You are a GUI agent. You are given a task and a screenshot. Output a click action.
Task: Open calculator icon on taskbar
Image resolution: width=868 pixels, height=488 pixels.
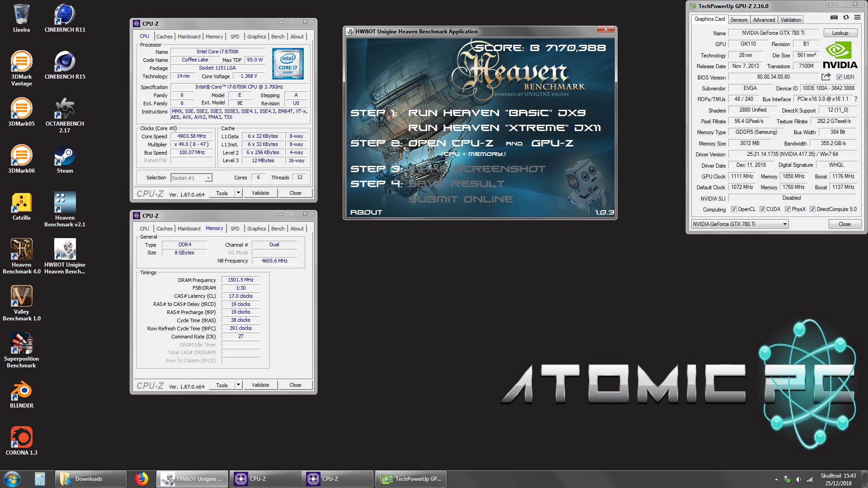40,479
